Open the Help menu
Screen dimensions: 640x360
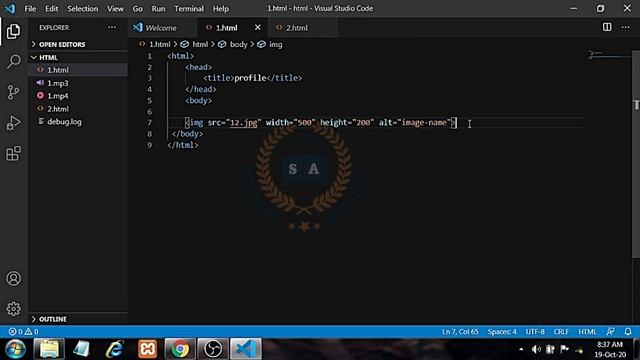point(221,9)
